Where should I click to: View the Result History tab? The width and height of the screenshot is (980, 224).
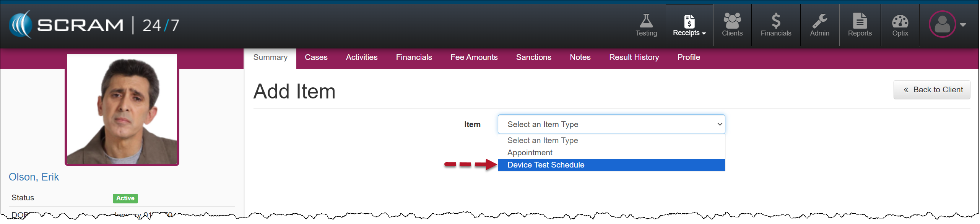click(x=634, y=57)
